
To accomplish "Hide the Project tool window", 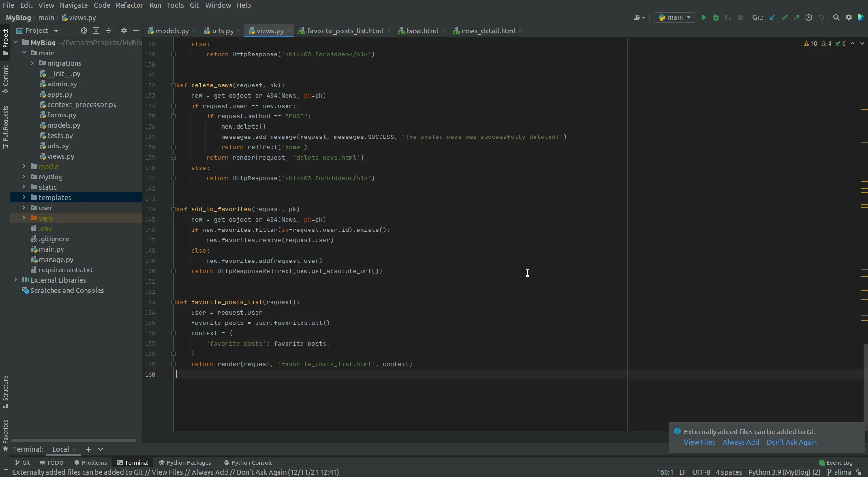I will (x=136, y=31).
